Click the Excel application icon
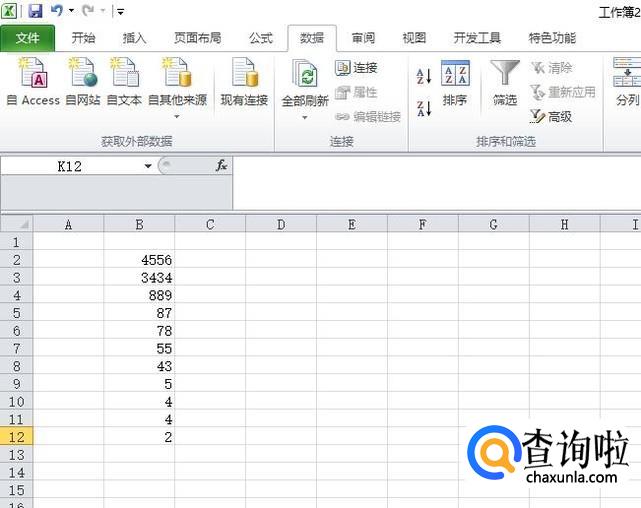Image resolution: width=641 pixels, height=508 pixels. [x=9, y=11]
